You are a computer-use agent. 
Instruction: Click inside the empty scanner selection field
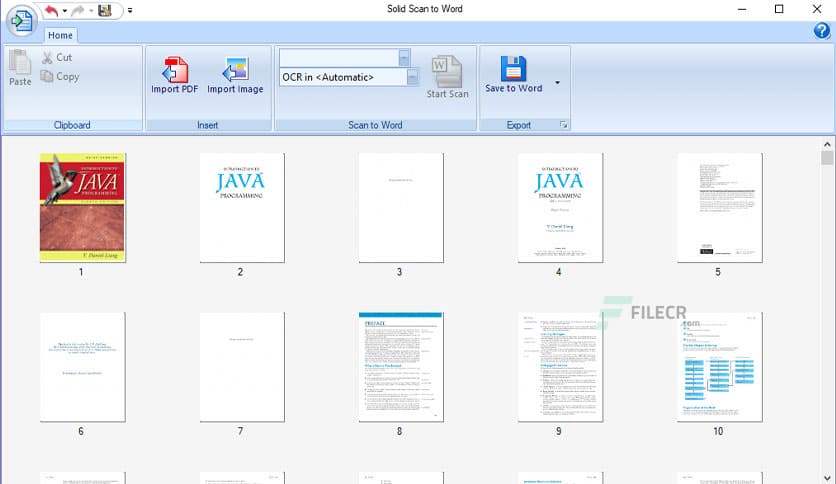tap(339, 58)
